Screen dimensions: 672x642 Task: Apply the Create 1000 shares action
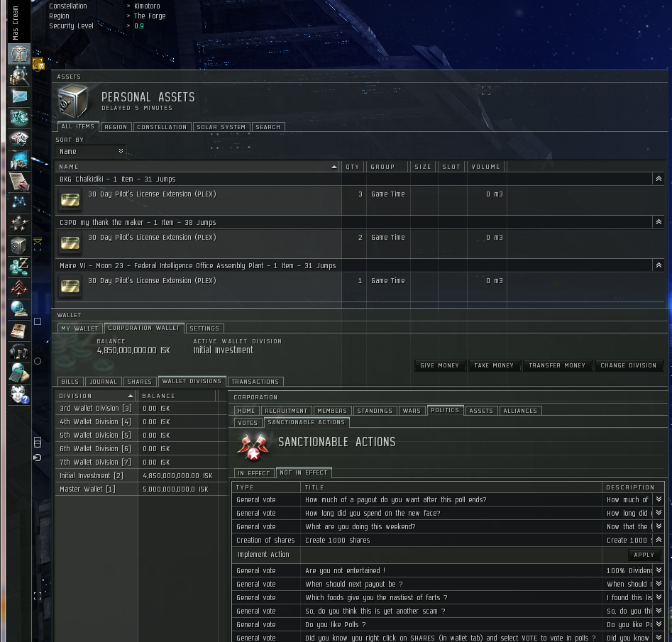click(x=644, y=555)
